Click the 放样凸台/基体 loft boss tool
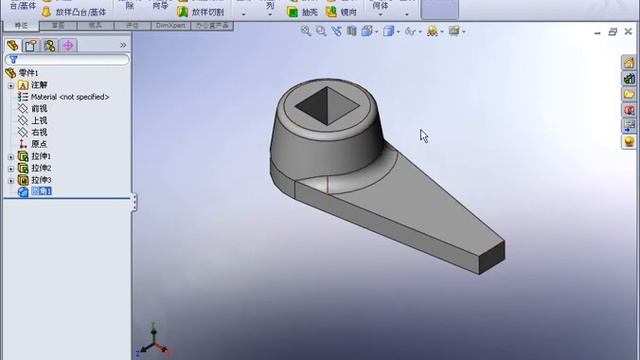The image size is (640, 360). [74, 12]
